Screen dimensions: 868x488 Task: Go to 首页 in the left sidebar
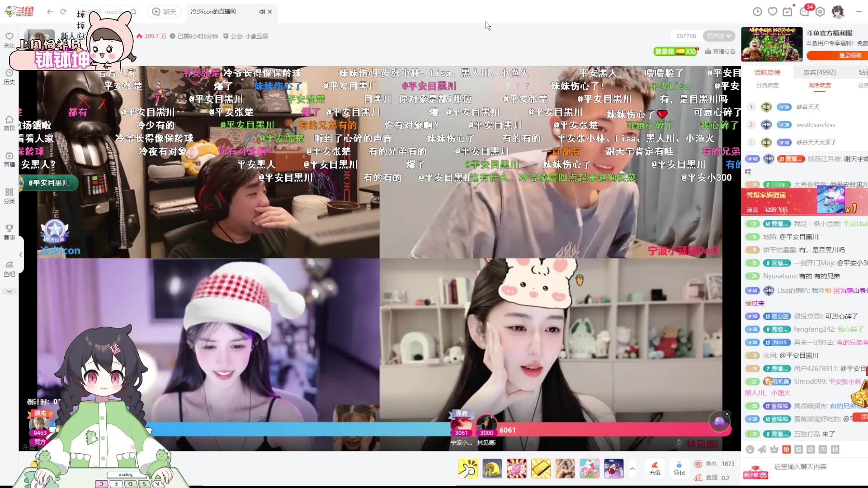tap(9, 123)
